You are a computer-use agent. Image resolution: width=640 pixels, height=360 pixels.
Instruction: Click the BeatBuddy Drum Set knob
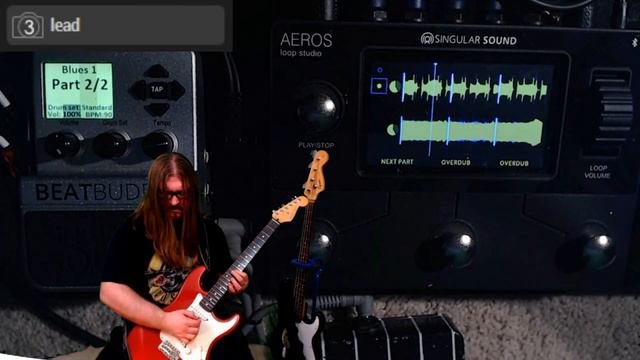[111, 144]
